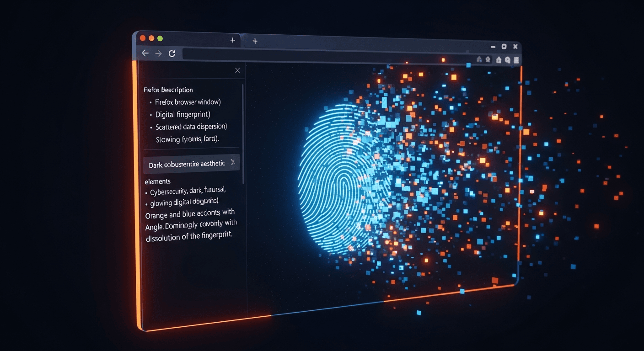This screenshot has height=351, width=644.
Task: Minimize the browser window with the dash button
Action: click(x=493, y=47)
